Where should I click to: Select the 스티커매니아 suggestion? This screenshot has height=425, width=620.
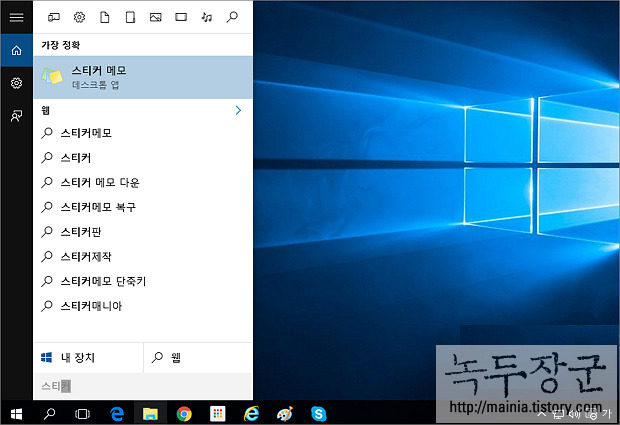tap(143, 306)
